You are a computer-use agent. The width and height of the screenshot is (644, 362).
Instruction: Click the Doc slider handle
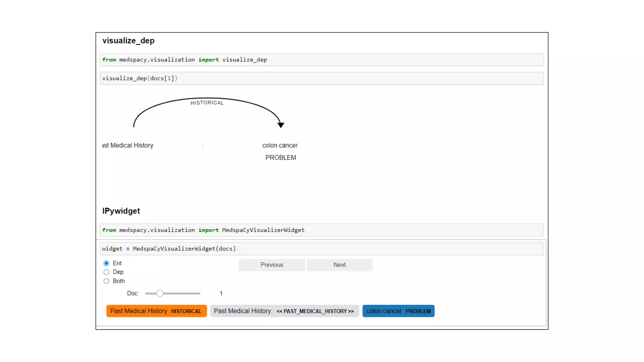160,293
